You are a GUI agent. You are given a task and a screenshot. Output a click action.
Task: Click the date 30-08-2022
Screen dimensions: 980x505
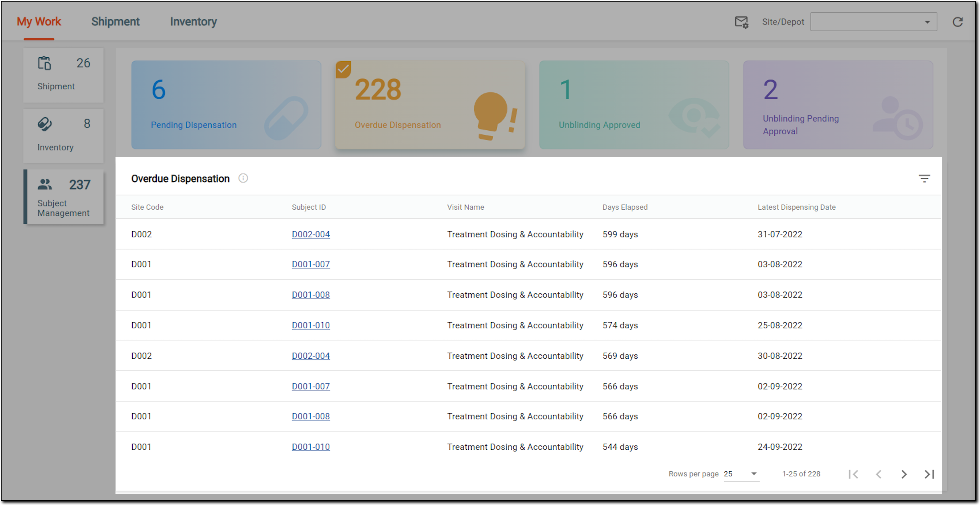780,356
